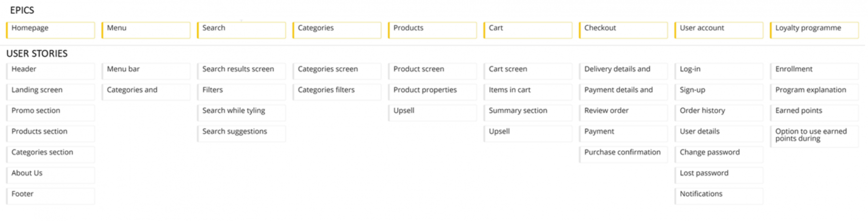Click the Footer user story
Screen dimensions: 868x221
(50, 195)
